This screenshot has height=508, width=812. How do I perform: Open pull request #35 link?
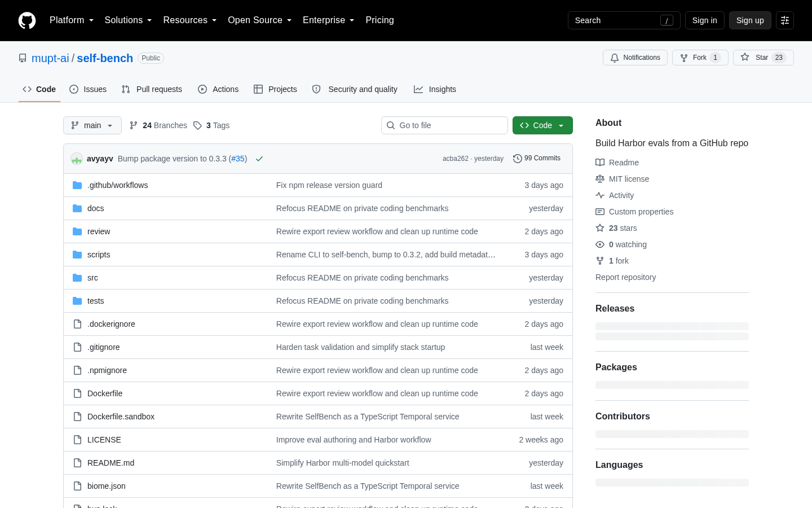[239, 159]
